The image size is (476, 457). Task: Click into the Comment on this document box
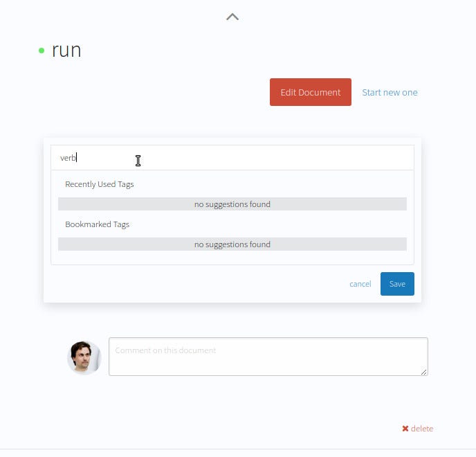point(268,357)
